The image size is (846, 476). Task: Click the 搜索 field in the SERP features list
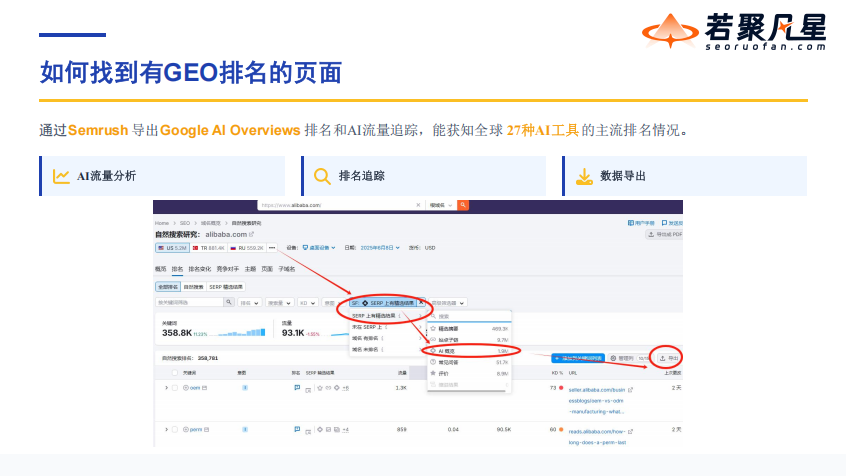469,316
